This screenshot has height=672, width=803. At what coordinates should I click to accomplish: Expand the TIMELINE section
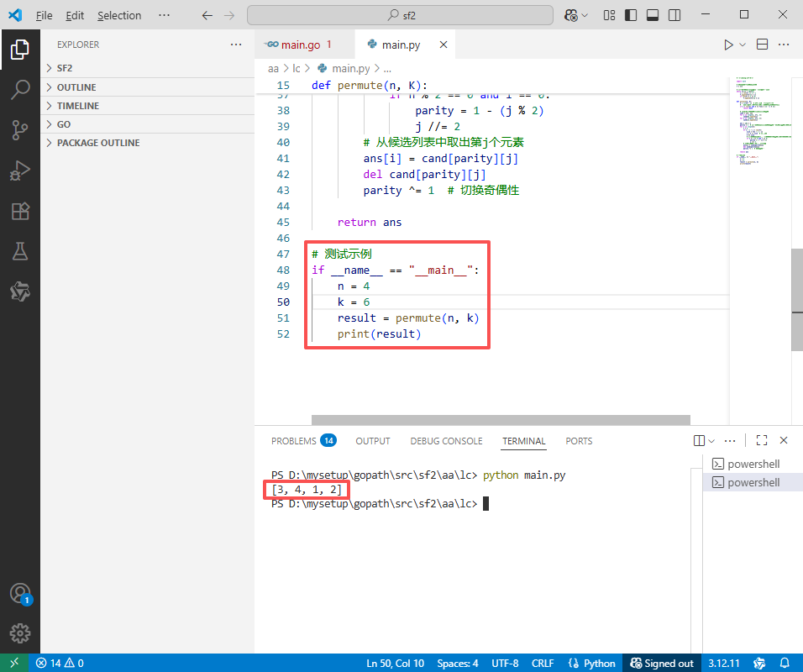[x=148, y=106]
